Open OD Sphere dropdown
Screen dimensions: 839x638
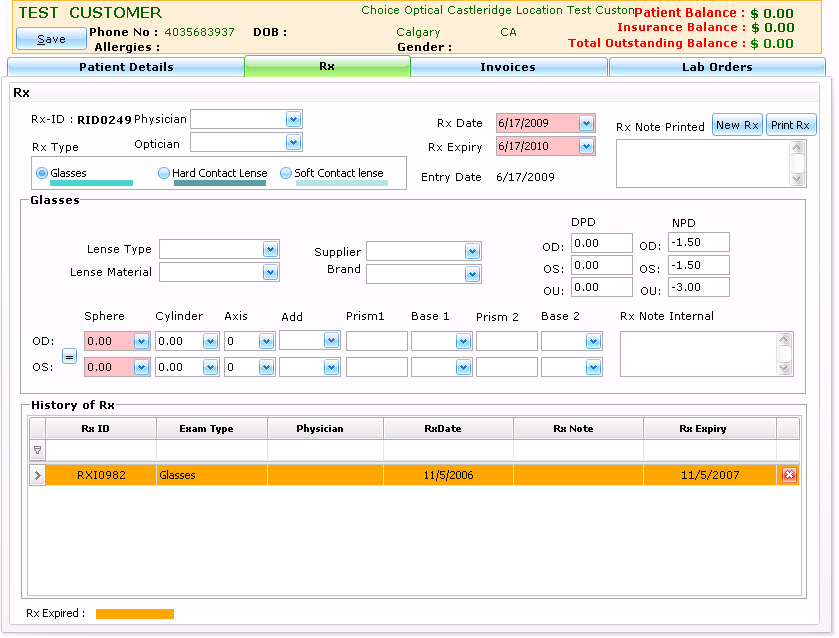coord(141,341)
